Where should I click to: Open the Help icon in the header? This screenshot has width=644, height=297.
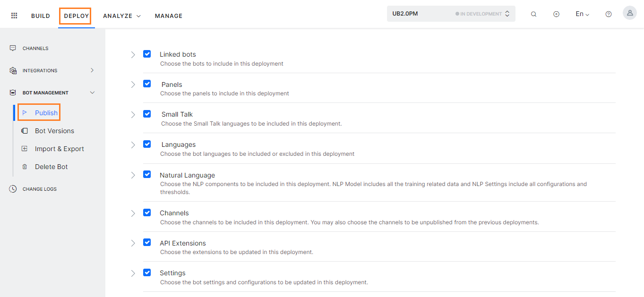[x=608, y=14]
